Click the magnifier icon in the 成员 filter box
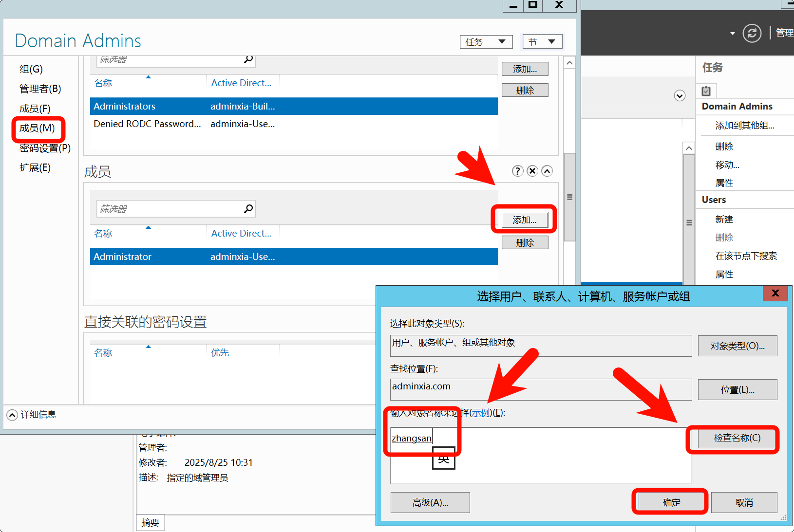 pyautogui.click(x=248, y=209)
